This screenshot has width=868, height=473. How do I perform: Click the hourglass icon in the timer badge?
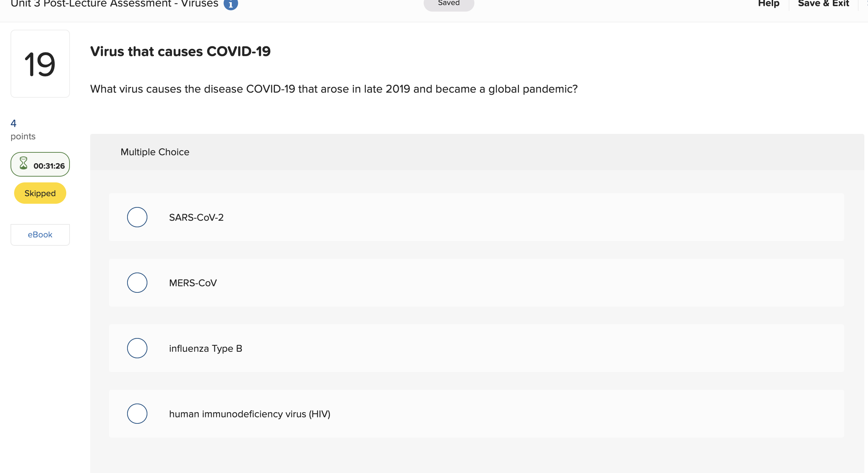point(23,164)
